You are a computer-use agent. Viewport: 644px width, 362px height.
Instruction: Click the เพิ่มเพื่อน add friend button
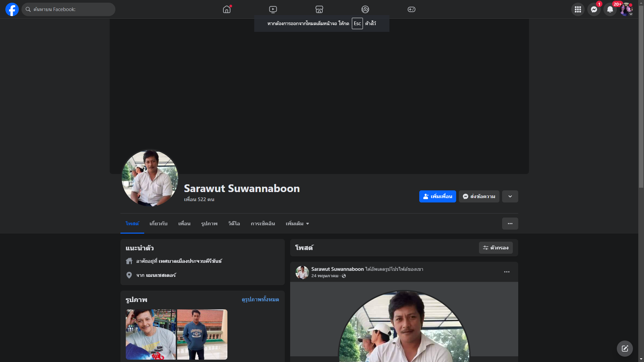tap(437, 196)
